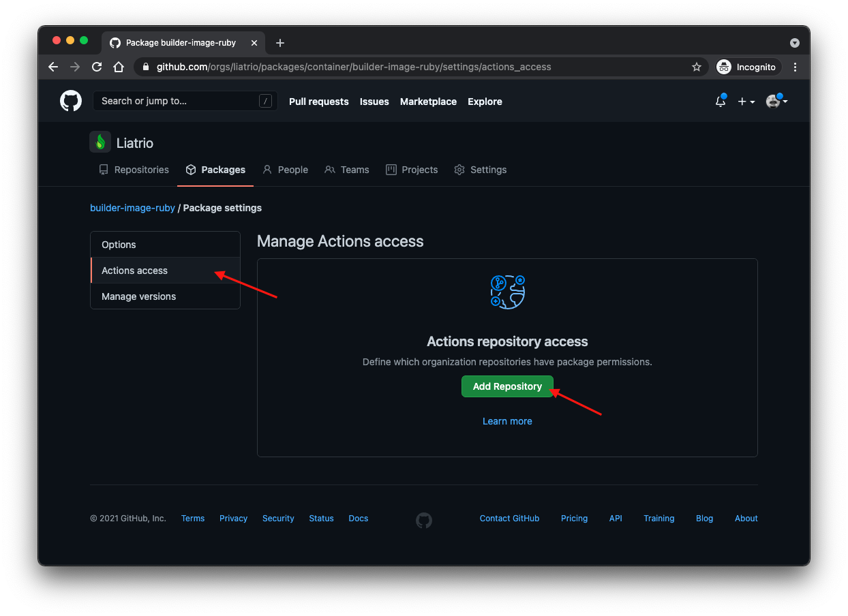Open Pull requests in the header

tap(319, 102)
